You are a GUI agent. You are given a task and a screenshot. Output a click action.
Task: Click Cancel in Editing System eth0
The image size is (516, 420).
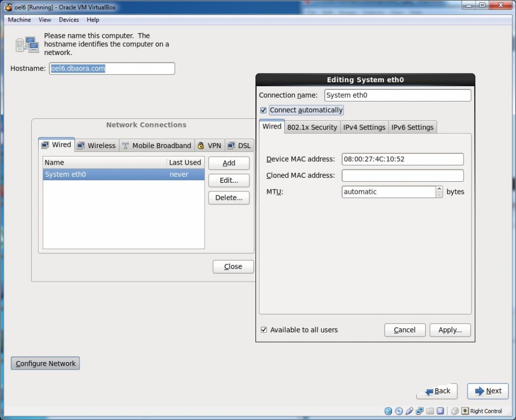[x=405, y=330]
